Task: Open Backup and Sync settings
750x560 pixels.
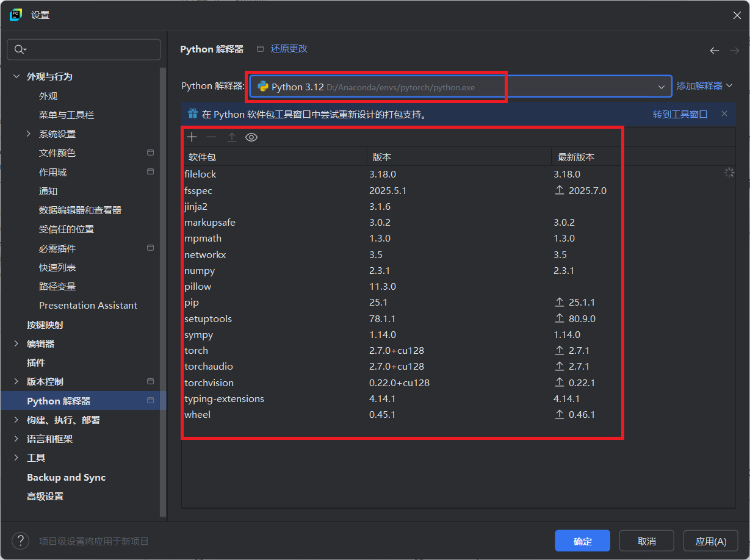Action: pos(67,477)
